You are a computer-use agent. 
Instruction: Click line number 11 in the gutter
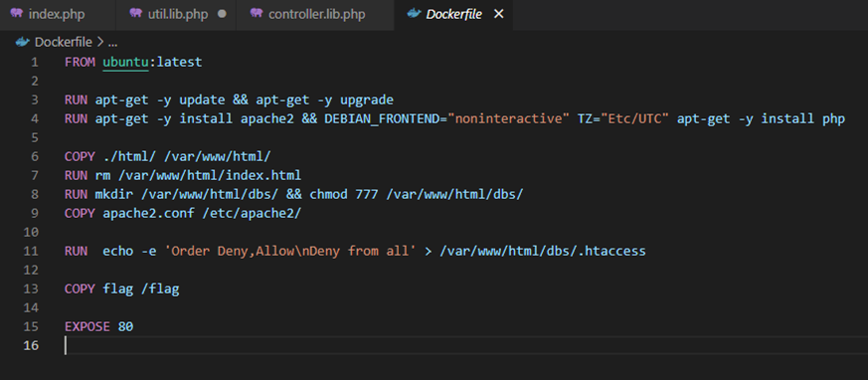point(32,251)
